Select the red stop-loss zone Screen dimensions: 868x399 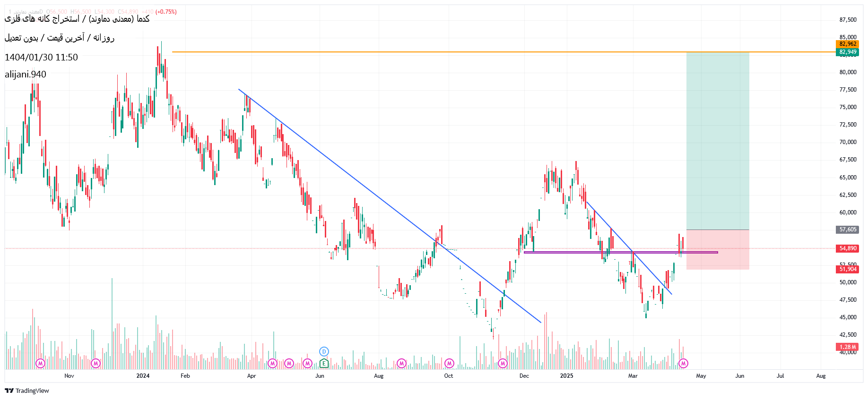(x=718, y=249)
